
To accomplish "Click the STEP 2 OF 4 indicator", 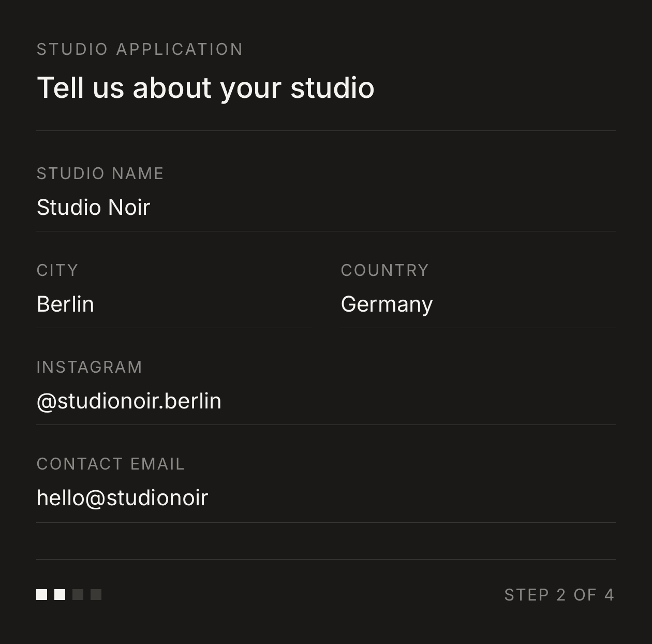I will (559, 595).
